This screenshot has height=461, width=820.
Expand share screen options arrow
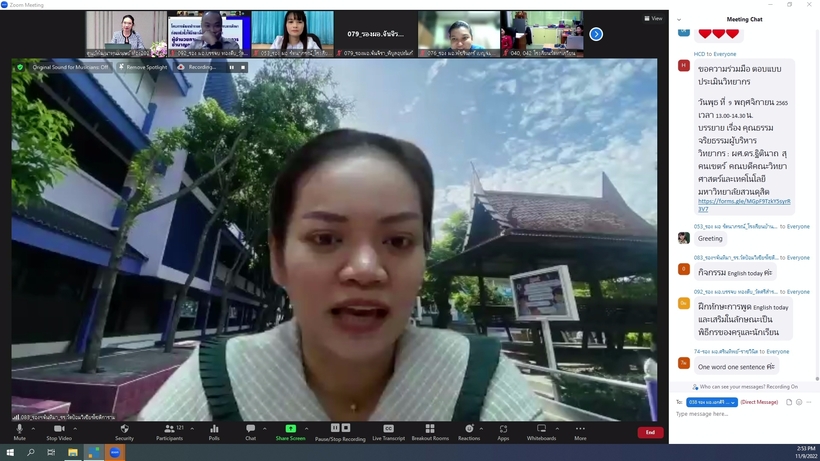pos(306,429)
